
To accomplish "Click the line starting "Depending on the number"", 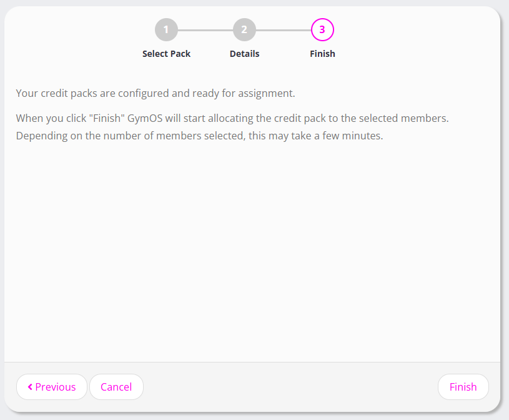I will pyautogui.click(x=199, y=136).
